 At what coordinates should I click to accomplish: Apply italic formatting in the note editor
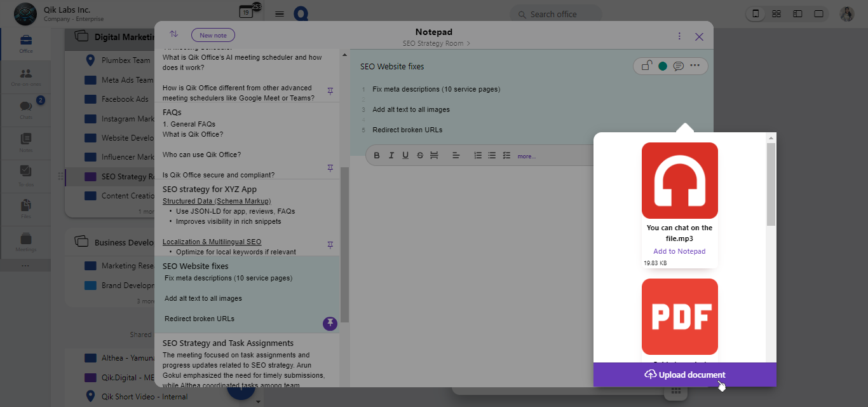pyautogui.click(x=391, y=156)
